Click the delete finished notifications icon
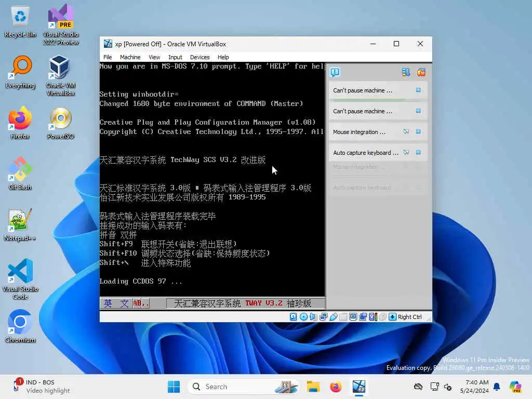Screen dimensions: 532x399 click(421, 72)
